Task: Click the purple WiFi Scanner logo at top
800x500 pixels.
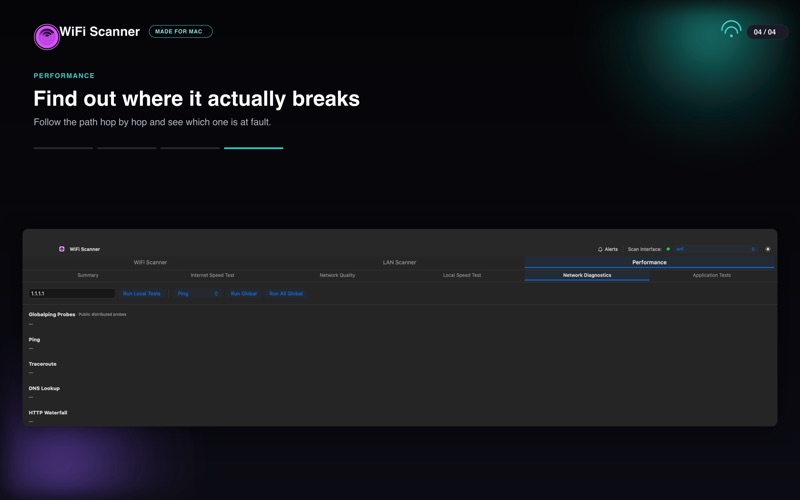Action: (47, 37)
